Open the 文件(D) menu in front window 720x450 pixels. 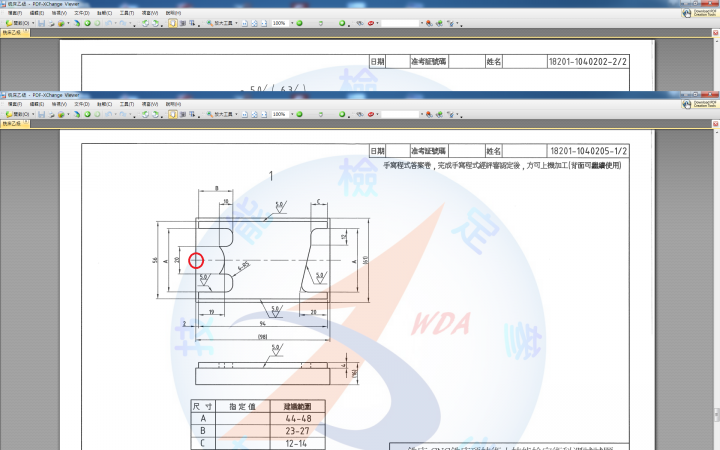[82, 104]
